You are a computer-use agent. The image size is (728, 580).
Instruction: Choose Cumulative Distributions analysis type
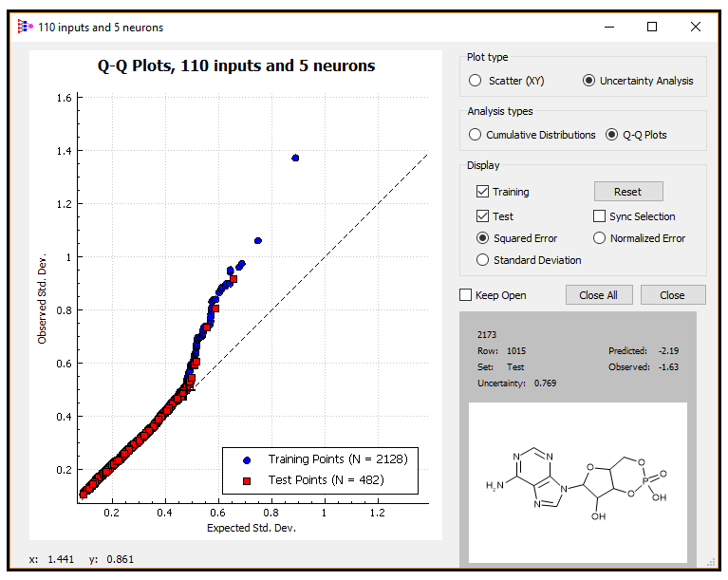click(x=532, y=135)
